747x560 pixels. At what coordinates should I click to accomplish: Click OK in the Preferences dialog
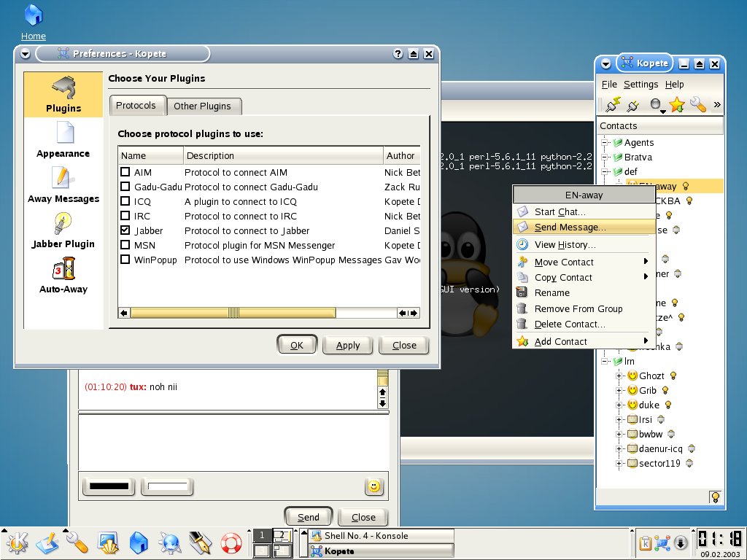(x=297, y=345)
